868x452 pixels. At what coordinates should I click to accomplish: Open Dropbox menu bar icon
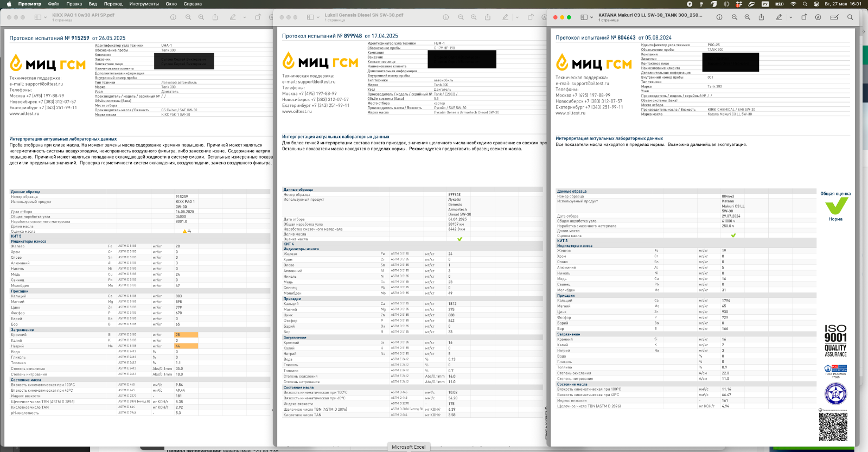pos(739,4)
